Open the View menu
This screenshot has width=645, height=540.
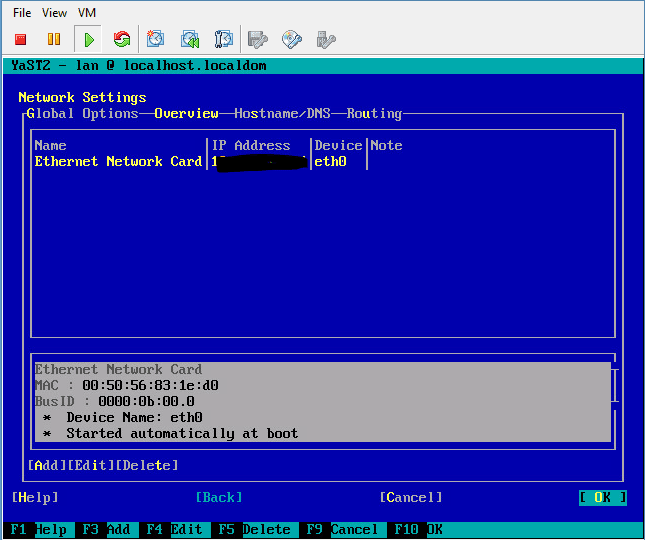coord(54,13)
